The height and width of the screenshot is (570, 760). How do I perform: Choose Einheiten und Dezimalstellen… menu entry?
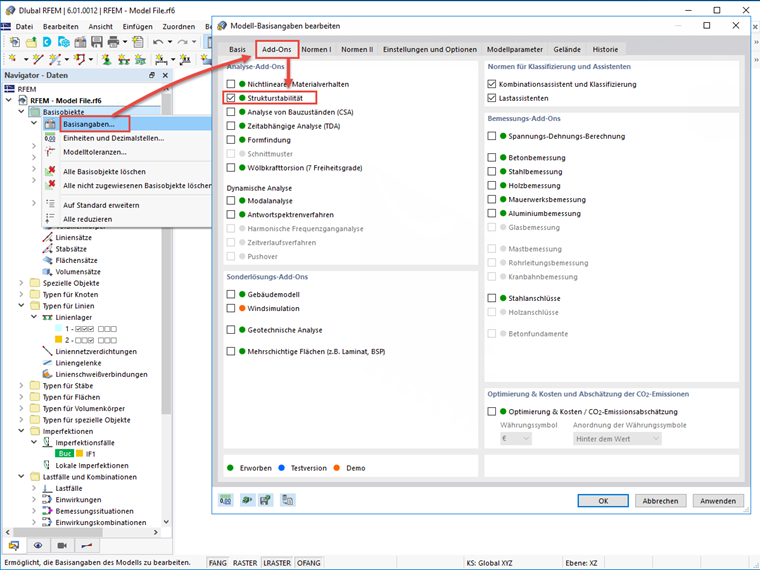pyautogui.click(x=127, y=138)
